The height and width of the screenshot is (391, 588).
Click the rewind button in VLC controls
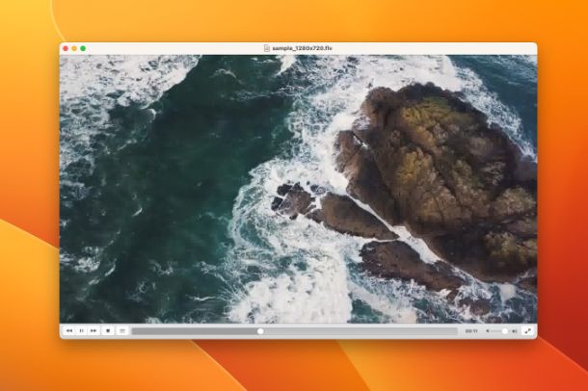pos(69,331)
